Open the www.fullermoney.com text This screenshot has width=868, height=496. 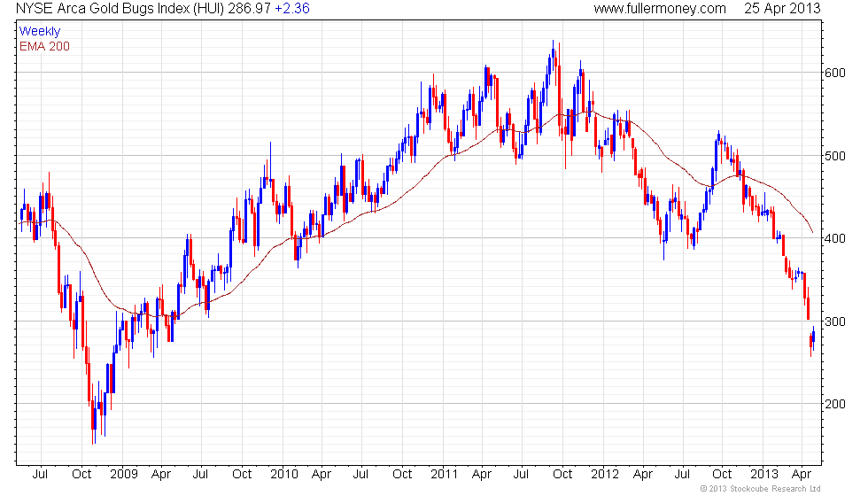[x=659, y=9]
